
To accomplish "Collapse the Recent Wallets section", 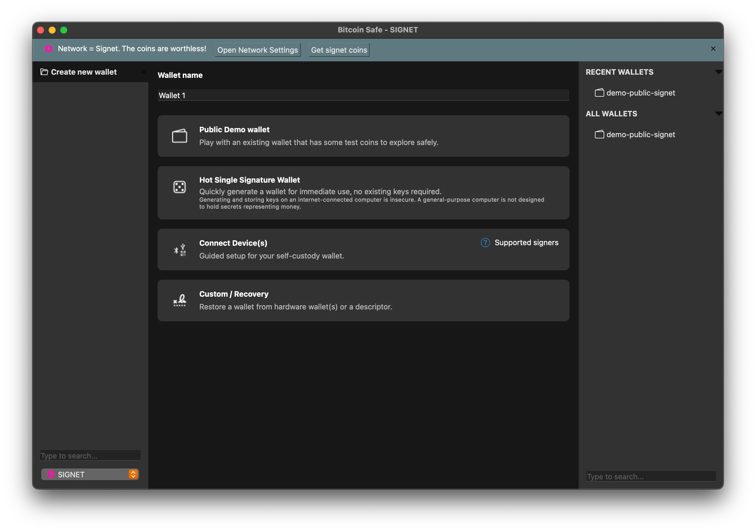I will pos(718,72).
